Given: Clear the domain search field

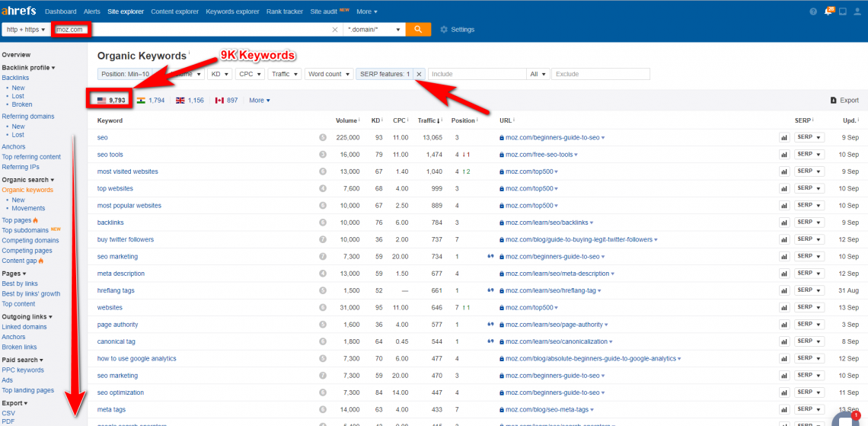Looking at the screenshot, I should point(335,30).
